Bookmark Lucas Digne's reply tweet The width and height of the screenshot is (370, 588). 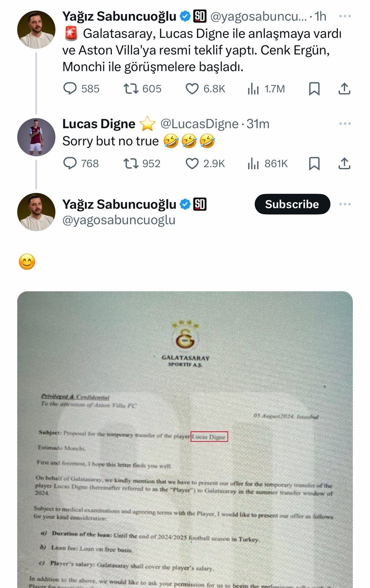click(x=314, y=163)
